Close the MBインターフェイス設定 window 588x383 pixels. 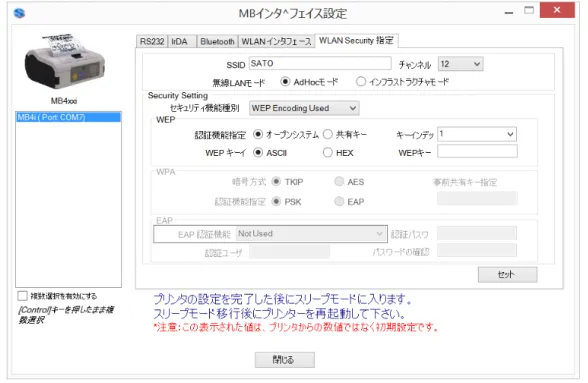[x=557, y=10]
